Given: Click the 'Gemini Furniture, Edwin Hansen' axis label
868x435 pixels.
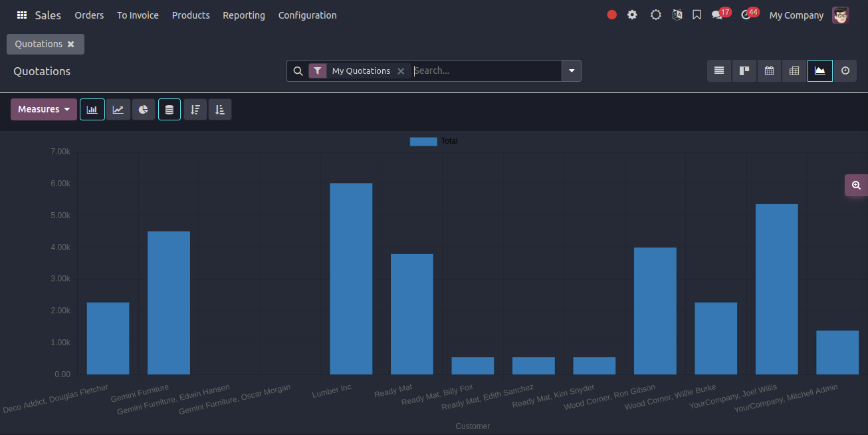Looking at the screenshot, I should coord(173,400).
